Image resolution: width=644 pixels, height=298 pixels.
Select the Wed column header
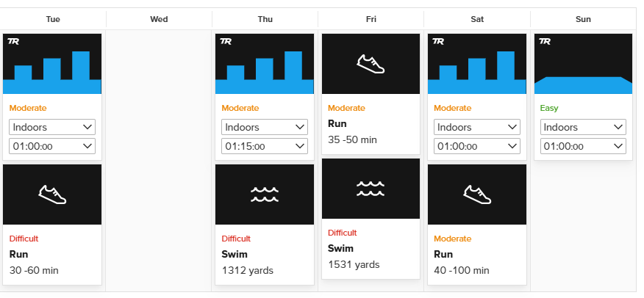159,19
